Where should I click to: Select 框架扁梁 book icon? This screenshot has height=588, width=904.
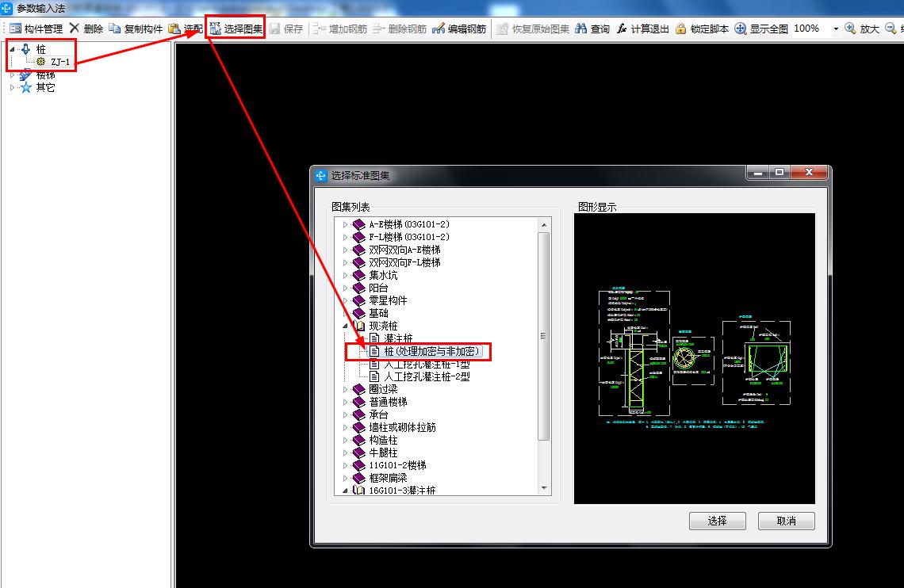[358, 478]
